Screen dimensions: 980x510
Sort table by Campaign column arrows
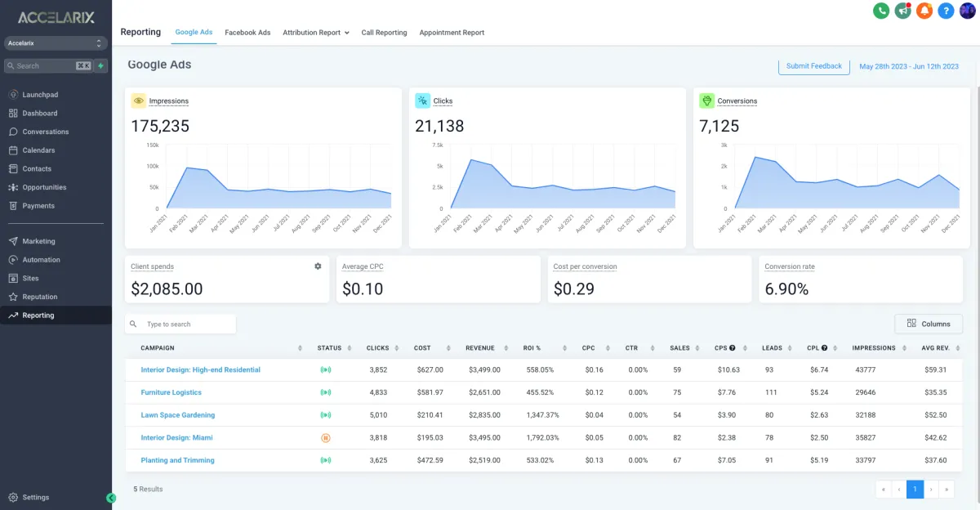pos(301,348)
